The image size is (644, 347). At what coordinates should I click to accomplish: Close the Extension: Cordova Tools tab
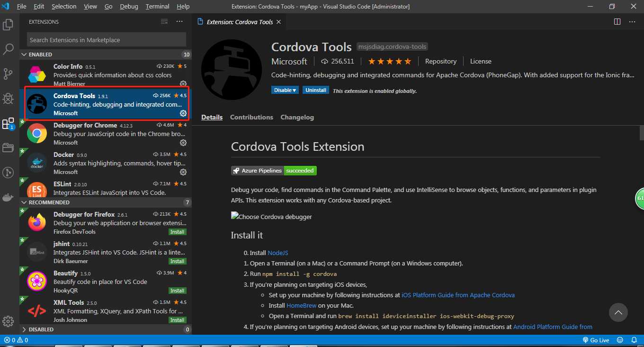[278, 22]
